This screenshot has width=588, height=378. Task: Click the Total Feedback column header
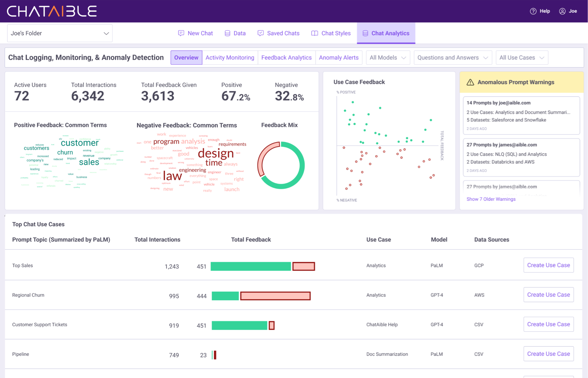[251, 240]
